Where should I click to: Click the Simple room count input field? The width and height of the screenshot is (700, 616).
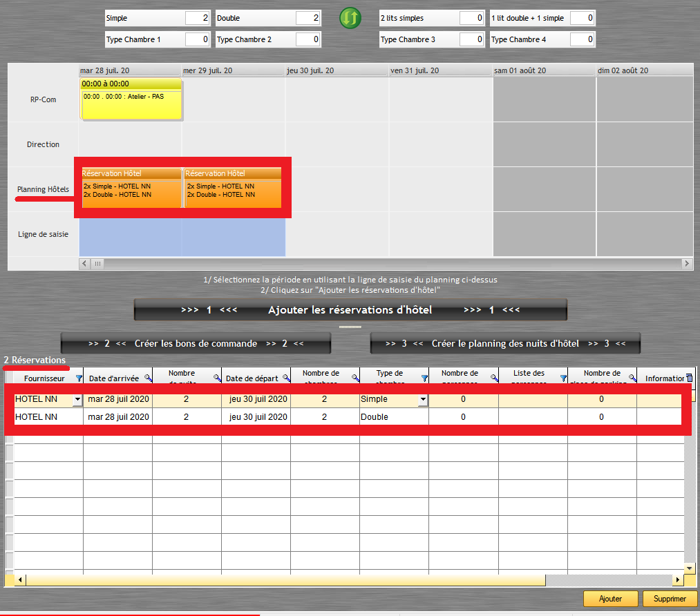tap(197, 18)
